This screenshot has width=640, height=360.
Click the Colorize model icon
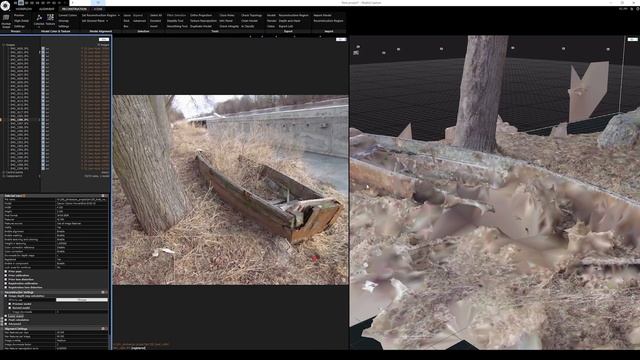tap(39, 19)
